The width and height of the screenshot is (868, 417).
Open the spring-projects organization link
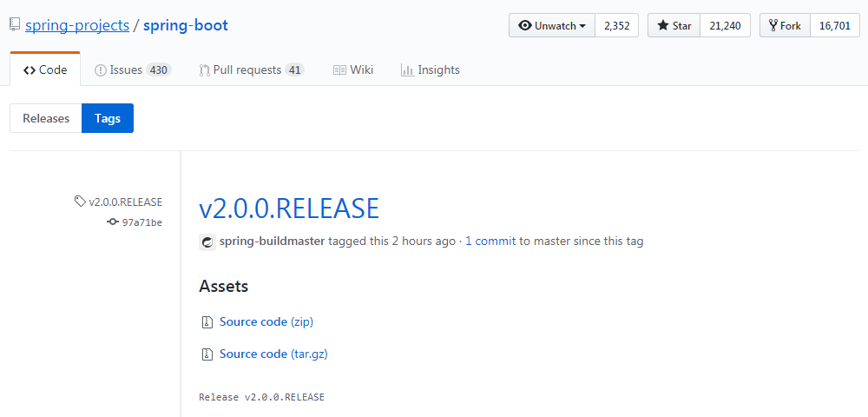76,25
